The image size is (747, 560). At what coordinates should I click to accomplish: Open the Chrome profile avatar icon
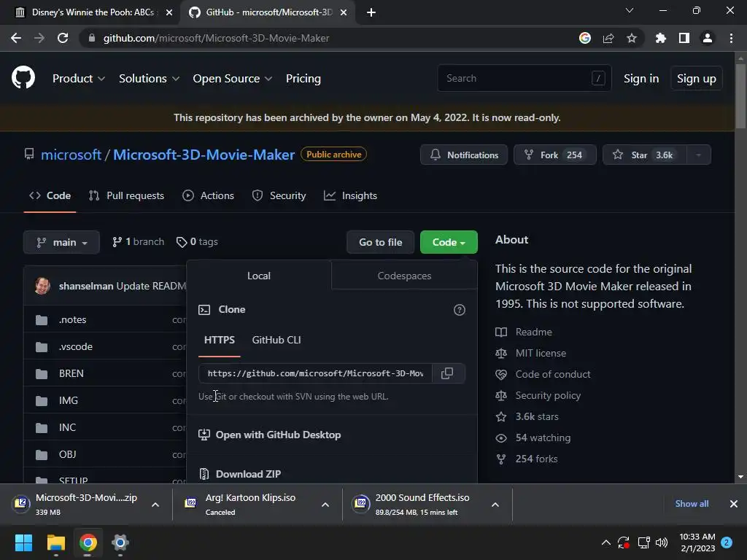tap(708, 38)
